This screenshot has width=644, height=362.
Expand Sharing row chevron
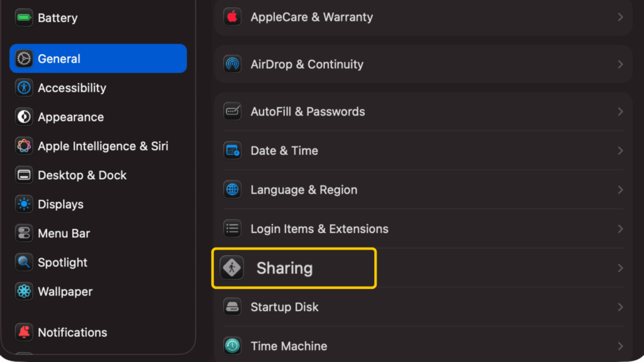click(620, 268)
